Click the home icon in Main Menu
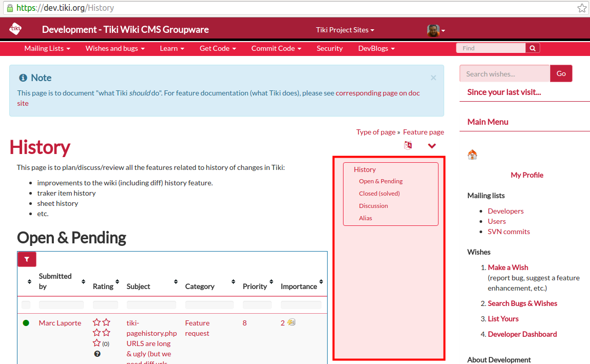Image resolution: width=590 pixels, height=364 pixels. (472, 155)
